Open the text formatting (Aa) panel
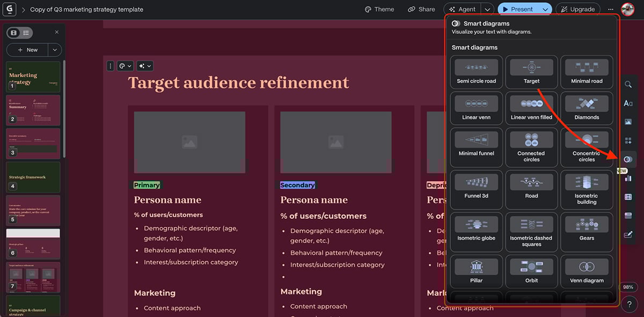Viewport: 644px width, 317px height. tap(628, 104)
